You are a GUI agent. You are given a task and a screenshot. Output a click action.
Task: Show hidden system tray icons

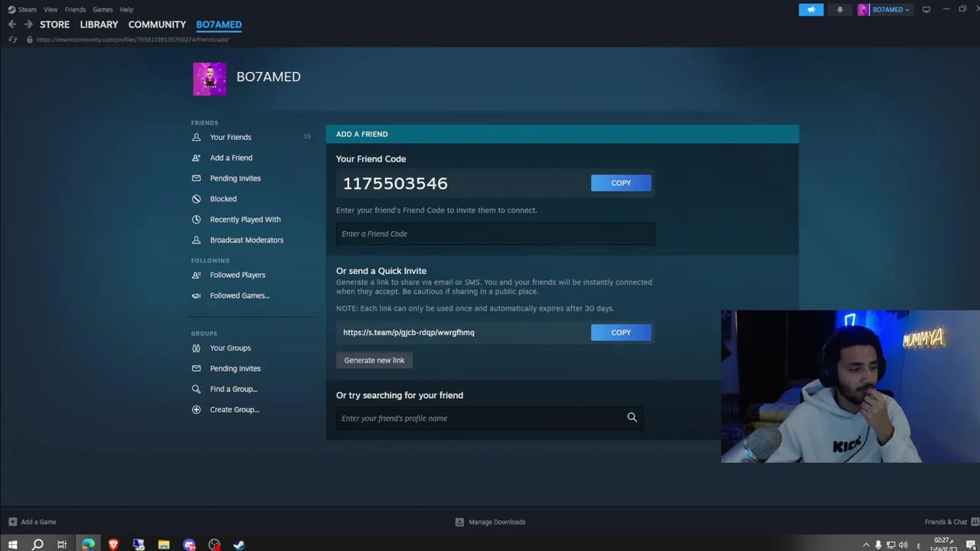coord(866,545)
